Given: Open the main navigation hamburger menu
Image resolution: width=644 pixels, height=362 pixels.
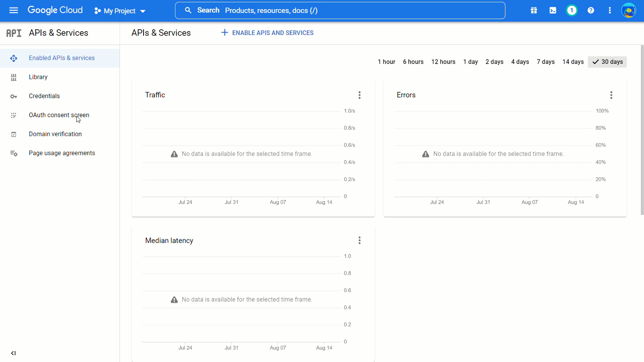Looking at the screenshot, I should click(14, 10).
